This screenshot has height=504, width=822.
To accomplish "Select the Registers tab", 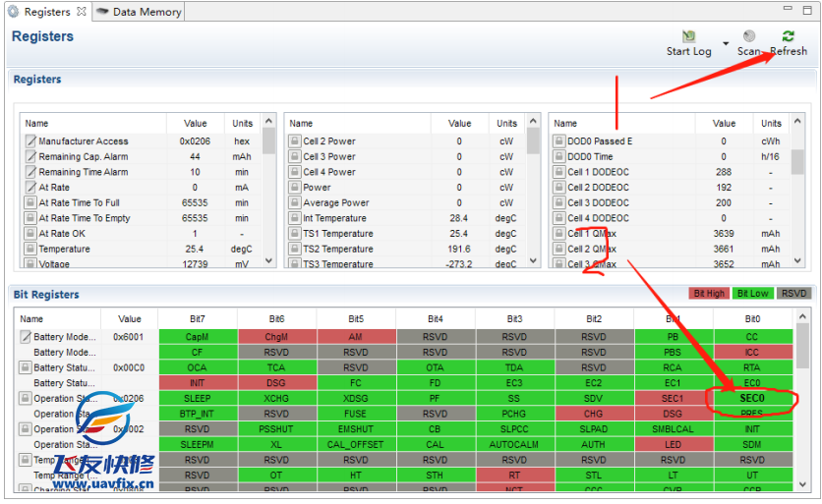I will [x=46, y=12].
